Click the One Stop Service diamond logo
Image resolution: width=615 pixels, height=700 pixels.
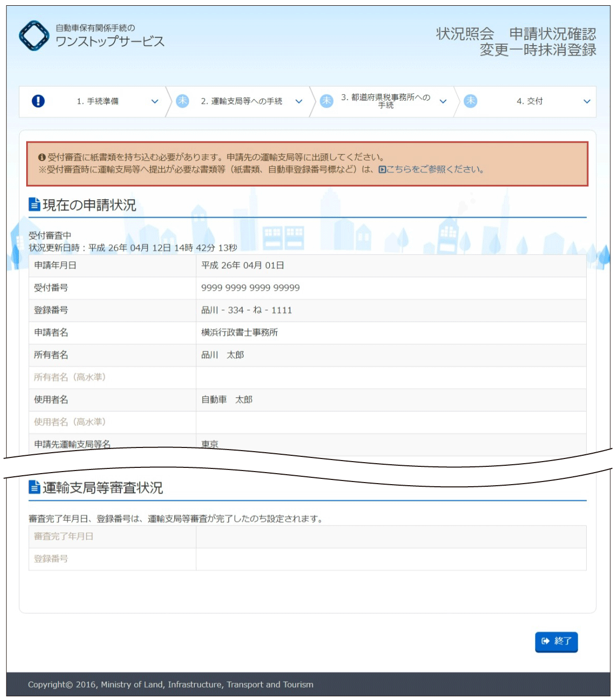(x=34, y=36)
